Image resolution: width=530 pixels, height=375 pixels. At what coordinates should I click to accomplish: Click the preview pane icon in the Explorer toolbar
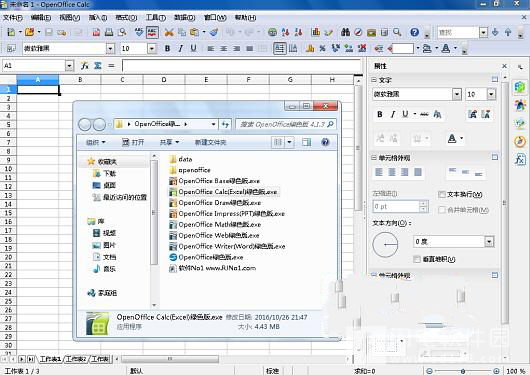[x=307, y=142]
